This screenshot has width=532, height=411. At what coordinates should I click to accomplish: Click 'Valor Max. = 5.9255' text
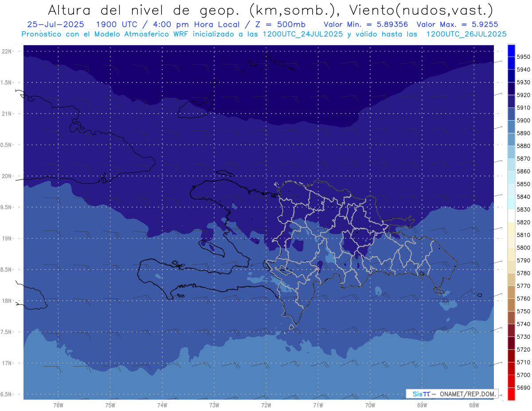tap(457, 24)
